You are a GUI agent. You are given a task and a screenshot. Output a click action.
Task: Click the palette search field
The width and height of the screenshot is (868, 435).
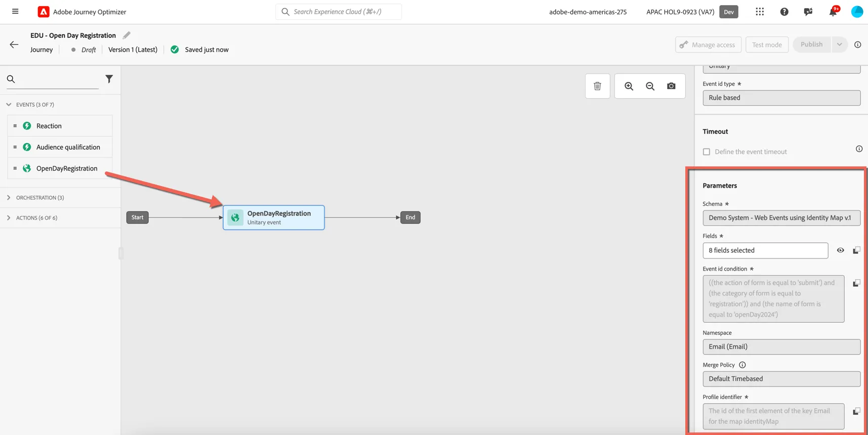tap(53, 79)
